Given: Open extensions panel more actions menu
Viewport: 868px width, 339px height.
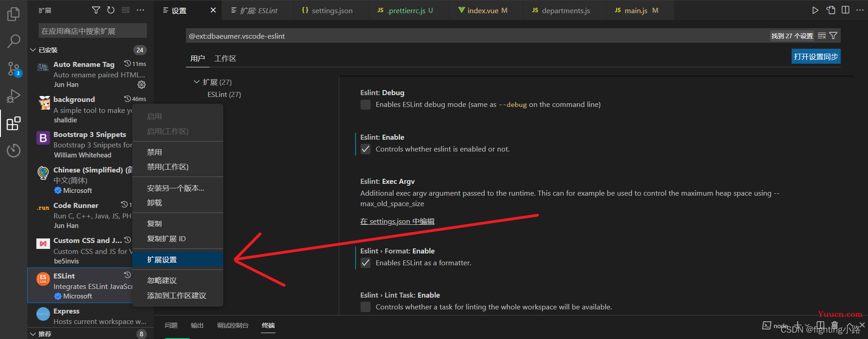Looking at the screenshot, I should [x=140, y=10].
